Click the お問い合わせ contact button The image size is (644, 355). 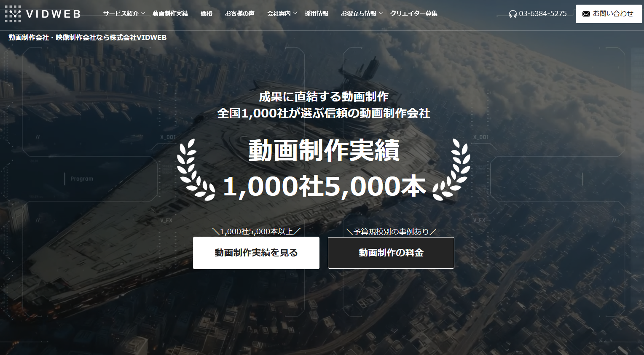click(609, 13)
